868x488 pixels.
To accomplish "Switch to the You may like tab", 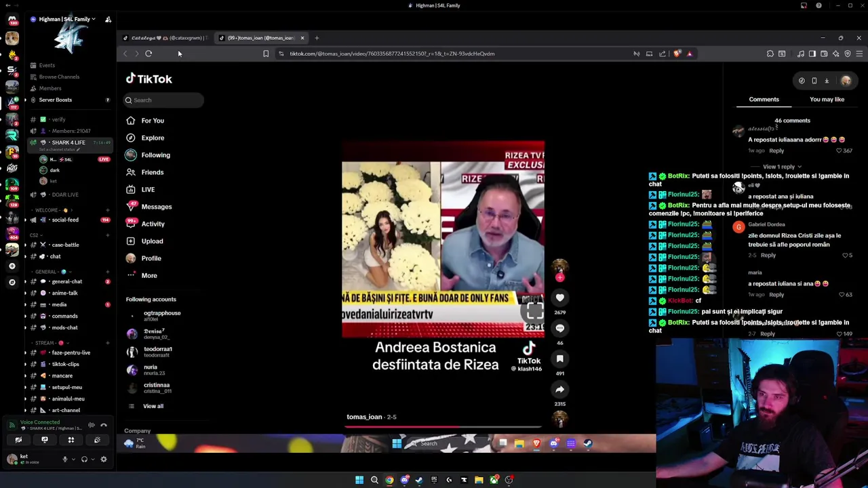I will [827, 100].
